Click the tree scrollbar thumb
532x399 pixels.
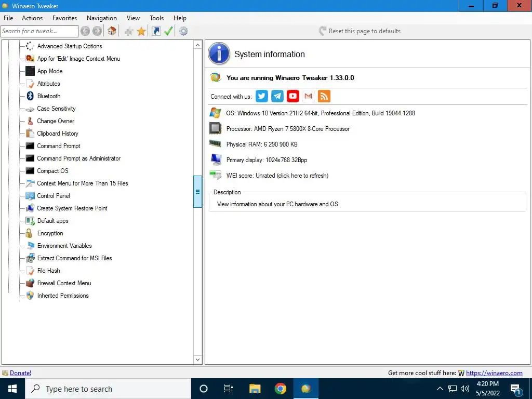[197, 192]
